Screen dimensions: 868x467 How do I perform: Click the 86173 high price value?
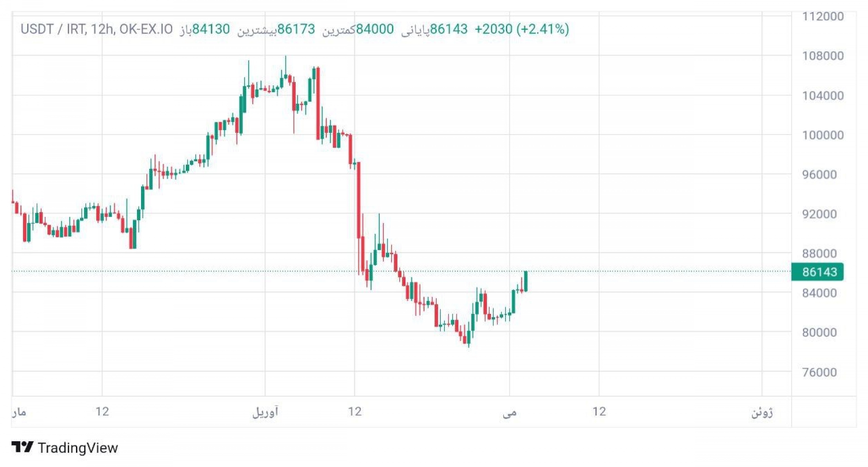click(x=296, y=29)
